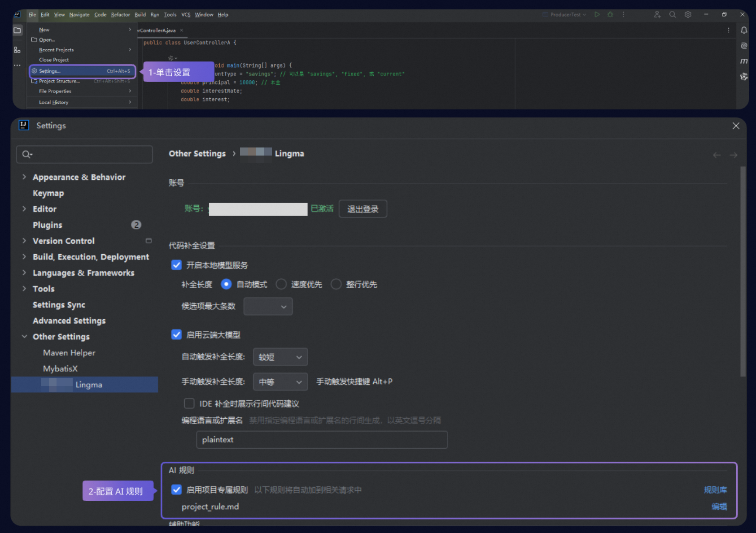Expand the Version Control section
The height and width of the screenshot is (533, 756).
[x=24, y=241]
